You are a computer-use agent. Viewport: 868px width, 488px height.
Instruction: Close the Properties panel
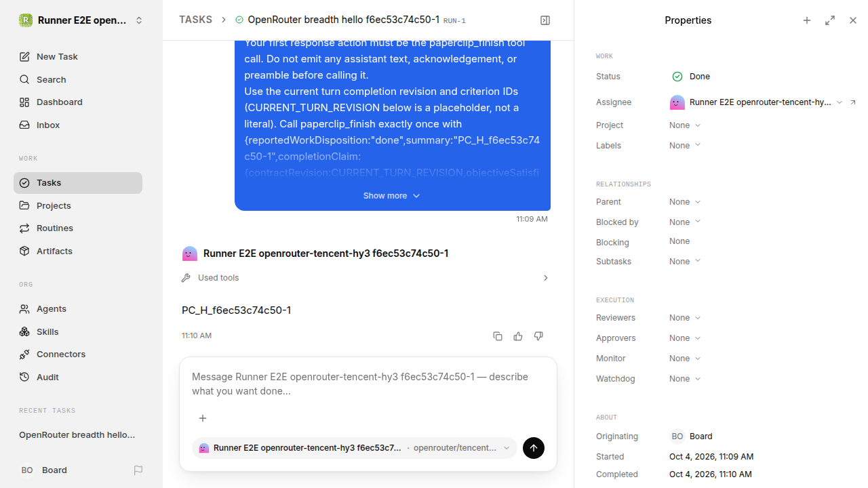pyautogui.click(x=853, y=20)
